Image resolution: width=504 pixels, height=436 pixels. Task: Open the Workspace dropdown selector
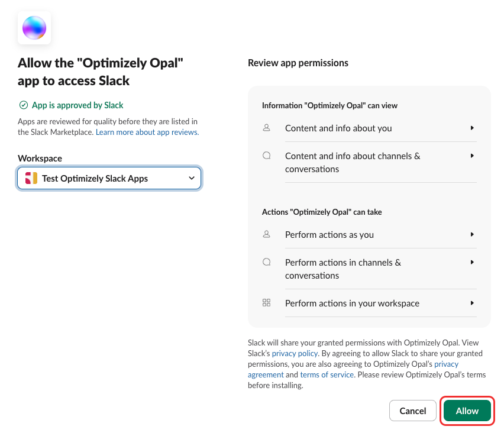(109, 178)
